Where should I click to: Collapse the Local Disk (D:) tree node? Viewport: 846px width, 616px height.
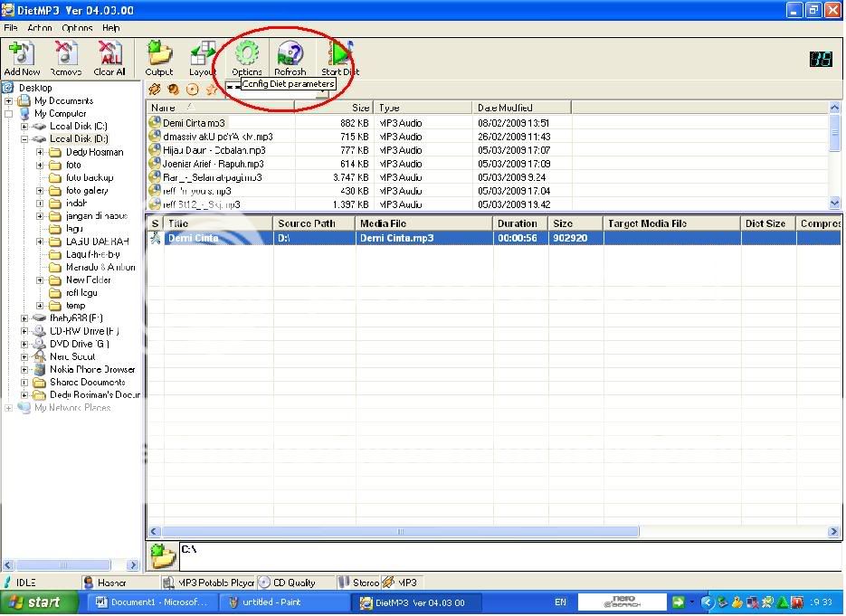pos(24,139)
